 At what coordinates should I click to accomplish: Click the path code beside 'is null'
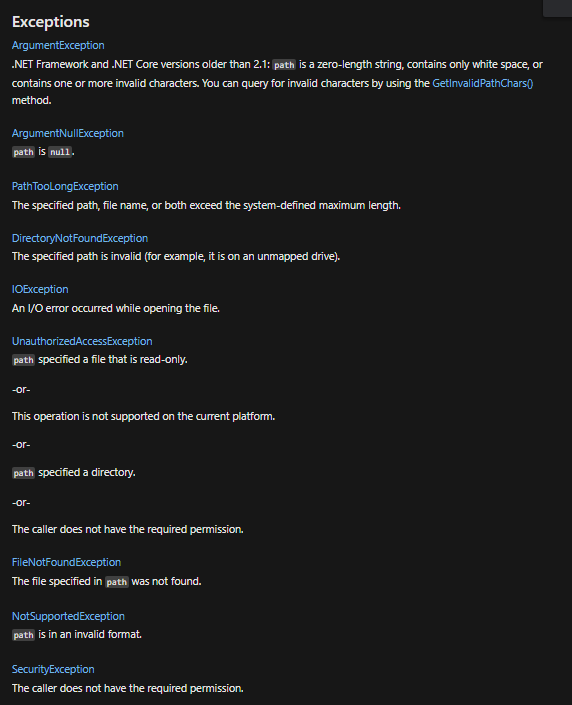[x=23, y=152]
